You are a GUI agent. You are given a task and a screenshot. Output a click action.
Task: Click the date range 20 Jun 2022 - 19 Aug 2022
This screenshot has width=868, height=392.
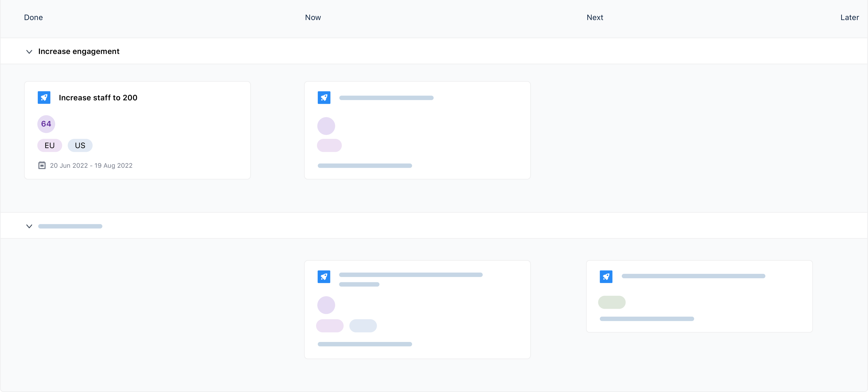pos(91,165)
